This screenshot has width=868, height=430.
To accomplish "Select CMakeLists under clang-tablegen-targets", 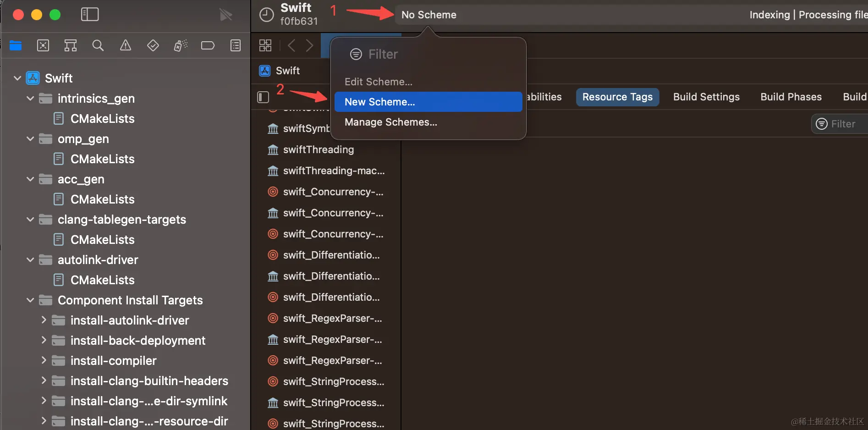I will coord(94,240).
